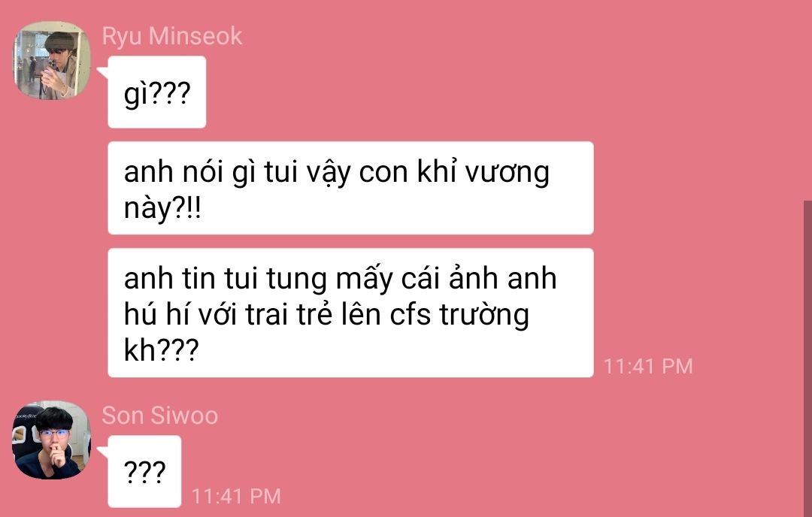Click the word "cfs" in the long message
Image resolution: width=812 pixels, height=517 pixels.
(411, 314)
